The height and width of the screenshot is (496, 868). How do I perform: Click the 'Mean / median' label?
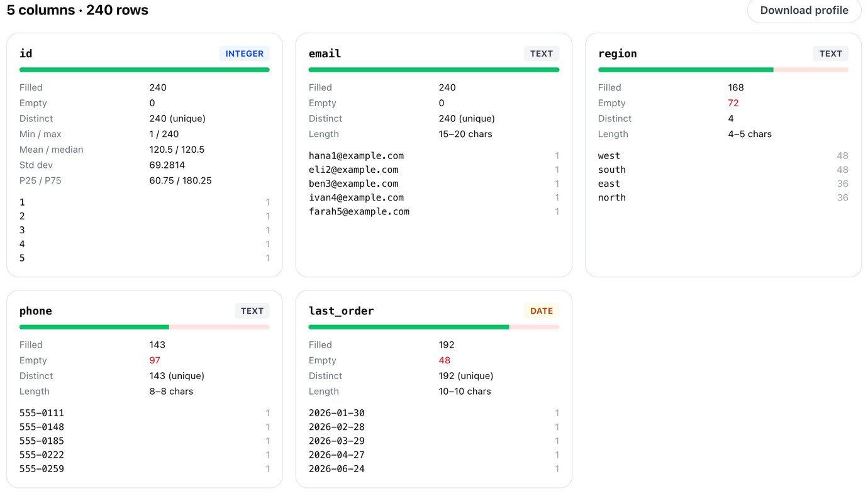[52, 150]
